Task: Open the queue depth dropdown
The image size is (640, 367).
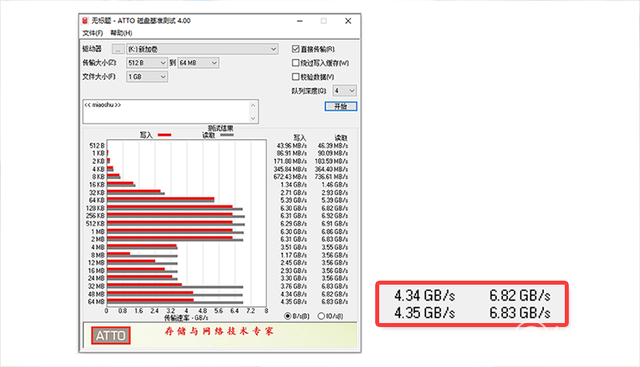Action: (x=344, y=90)
